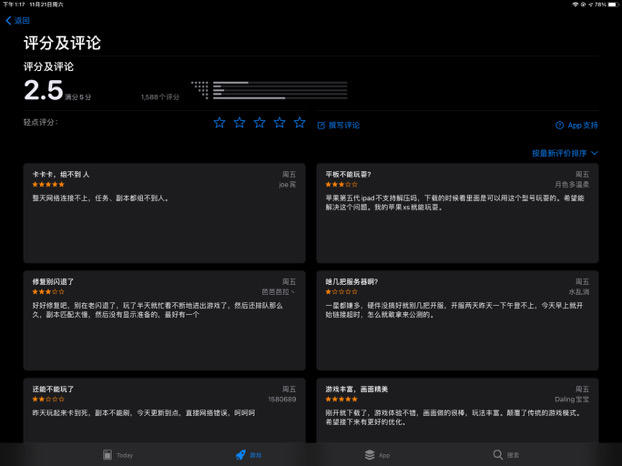The height and width of the screenshot is (466, 622).
Task: Go back using the 返回 chevron
Action: (x=18, y=20)
